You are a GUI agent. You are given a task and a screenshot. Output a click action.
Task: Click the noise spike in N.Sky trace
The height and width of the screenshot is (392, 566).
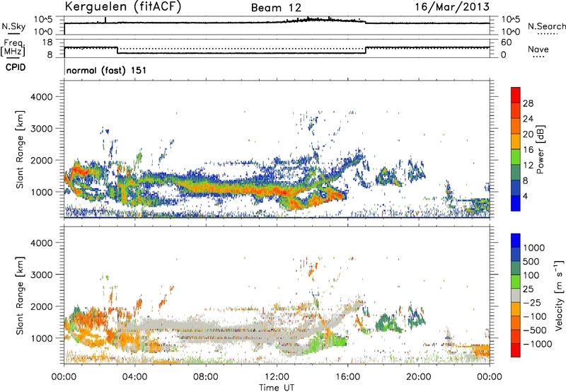(105, 20)
